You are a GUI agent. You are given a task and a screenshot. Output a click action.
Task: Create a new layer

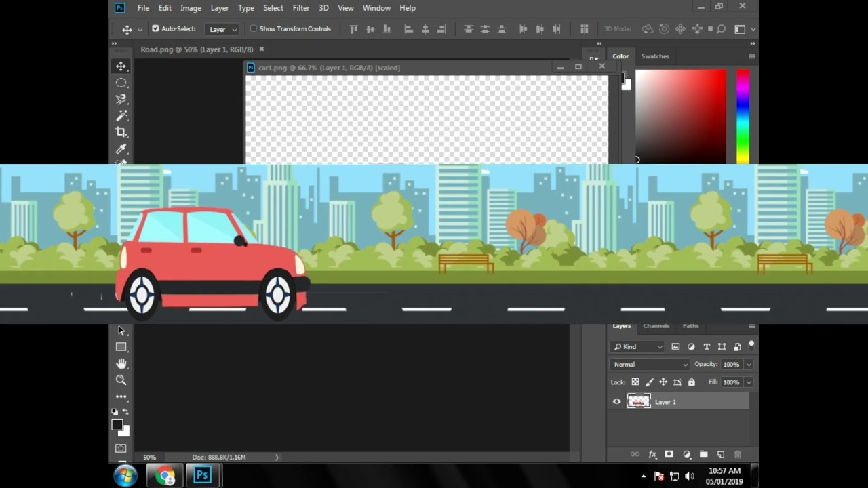pyautogui.click(x=720, y=454)
